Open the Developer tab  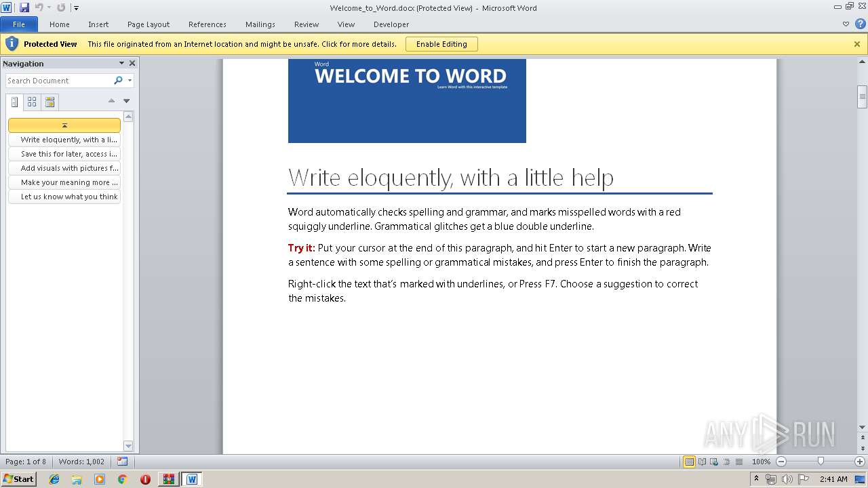(391, 24)
